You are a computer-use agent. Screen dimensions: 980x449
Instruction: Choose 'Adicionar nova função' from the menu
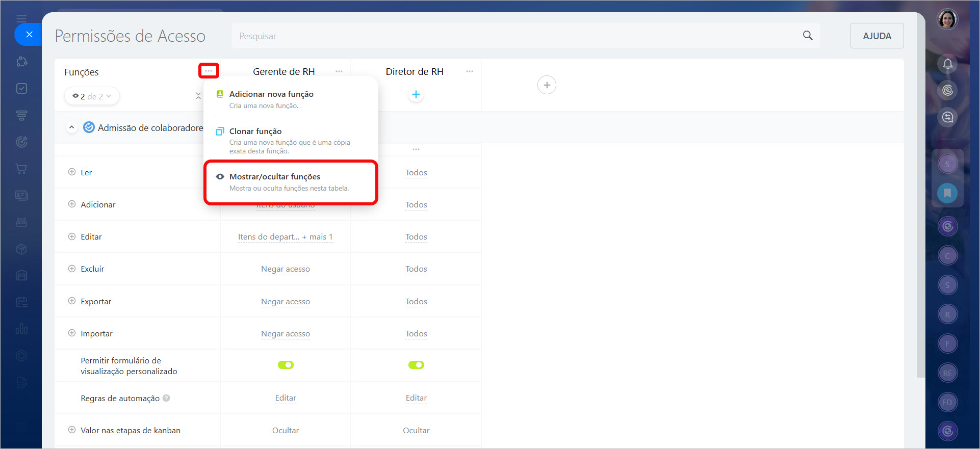(x=291, y=99)
